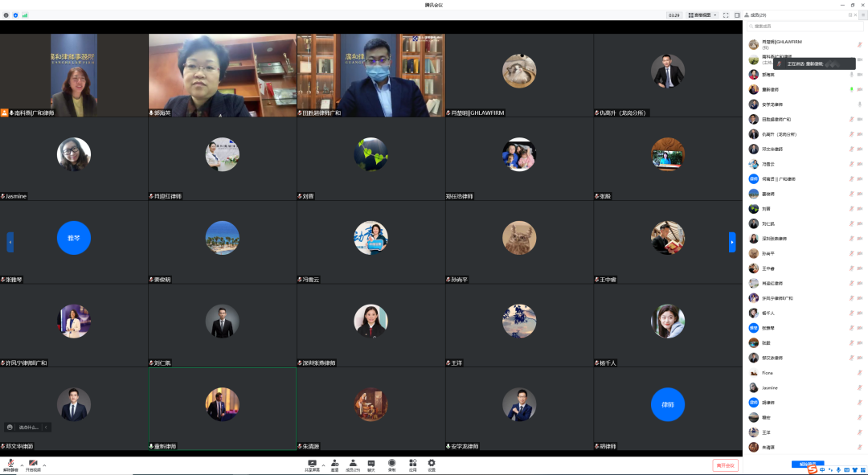Click the record meeting icon
868x475 pixels.
coord(391,465)
